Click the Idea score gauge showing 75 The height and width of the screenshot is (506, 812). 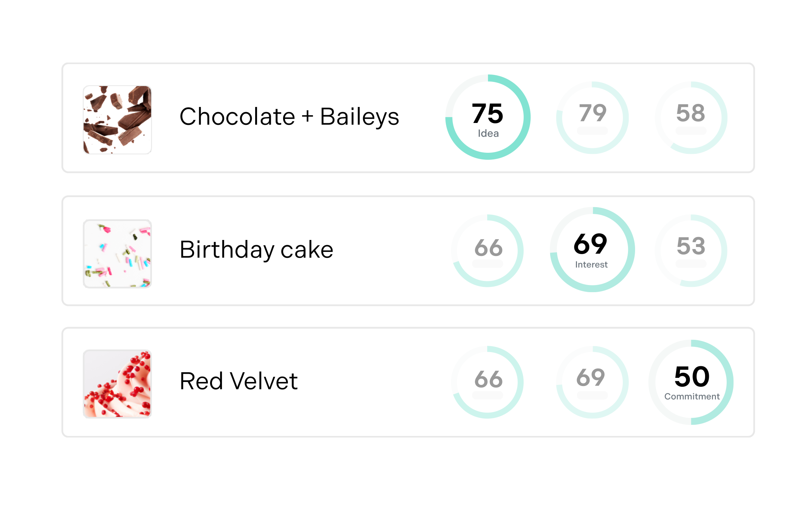[x=488, y=114]
